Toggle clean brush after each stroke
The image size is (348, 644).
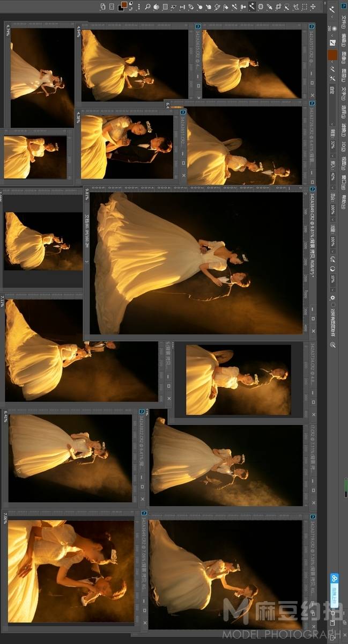[x=332, y=78]
